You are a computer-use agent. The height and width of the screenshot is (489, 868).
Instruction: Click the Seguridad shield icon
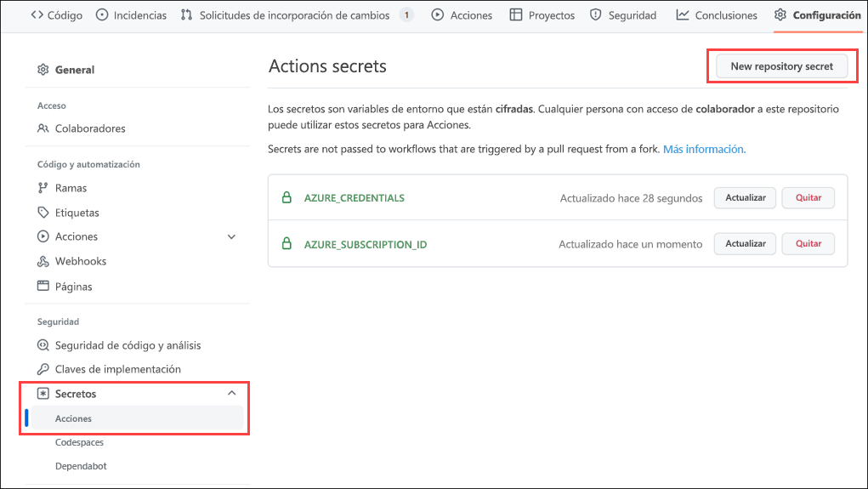pyautogui.click(x=596, y=15)
